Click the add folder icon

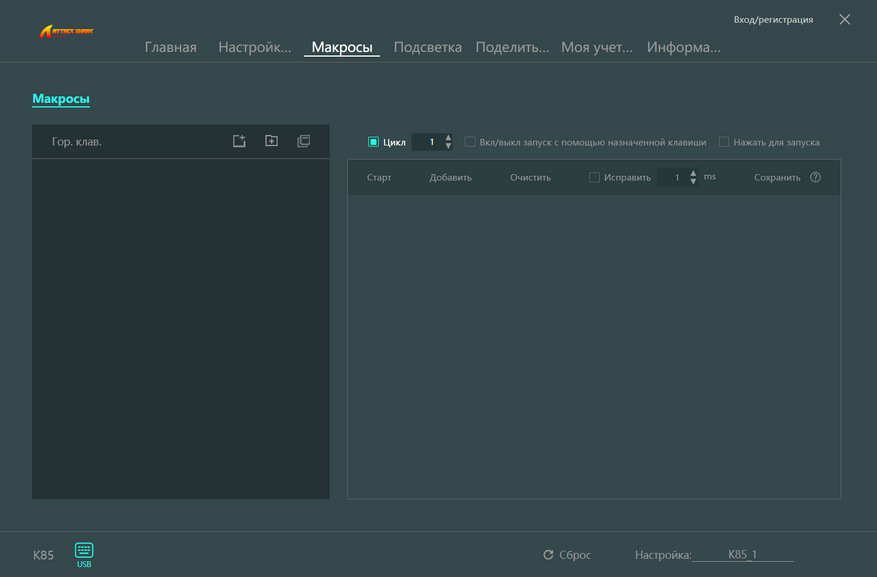point(271,141)
